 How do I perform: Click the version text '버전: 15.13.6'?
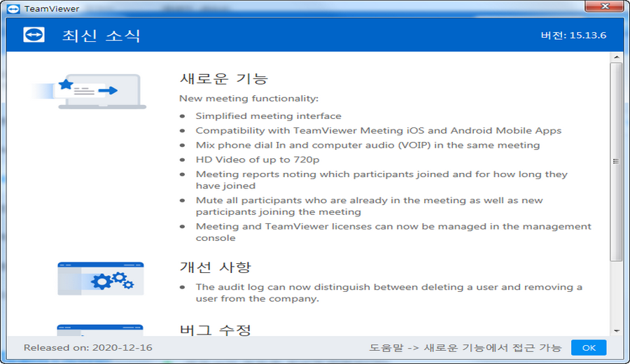pyautogui.click(x=573, y=36)
